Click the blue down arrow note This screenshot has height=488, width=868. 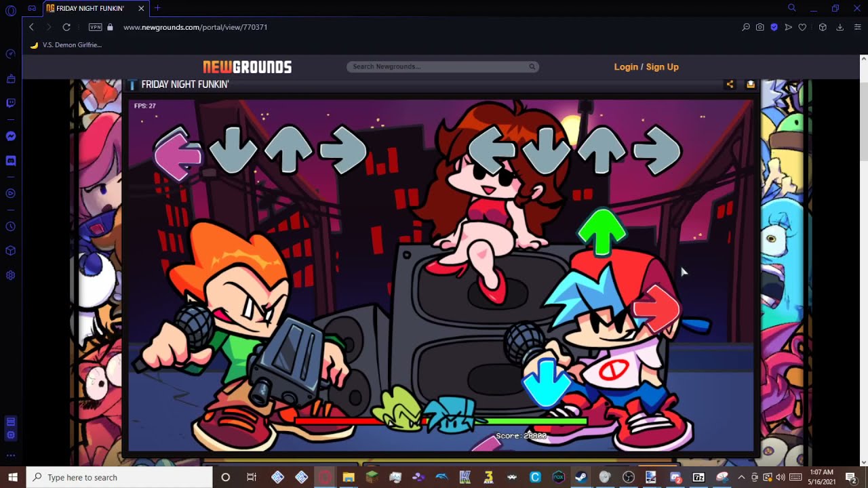(546, 382)
